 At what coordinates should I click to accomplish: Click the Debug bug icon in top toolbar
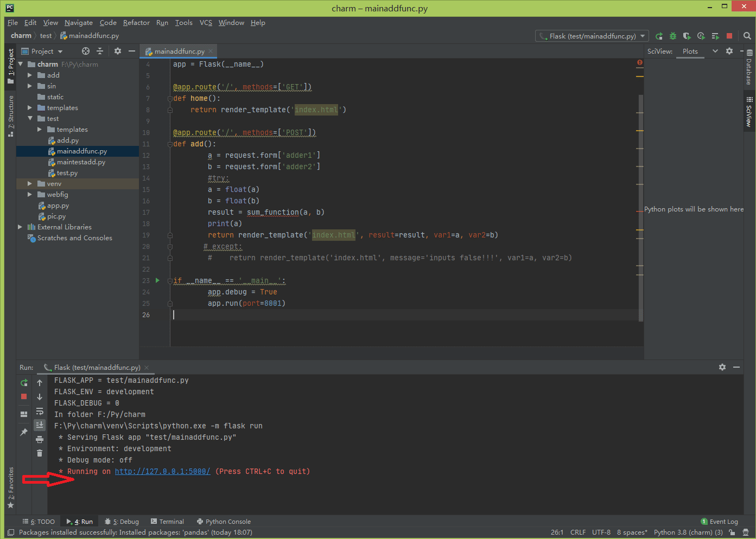click(673, 36)
